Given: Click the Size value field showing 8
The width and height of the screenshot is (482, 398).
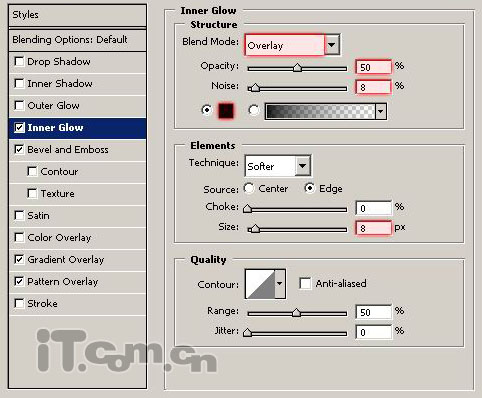Looking at the screenshot, I should coord(373,228).
